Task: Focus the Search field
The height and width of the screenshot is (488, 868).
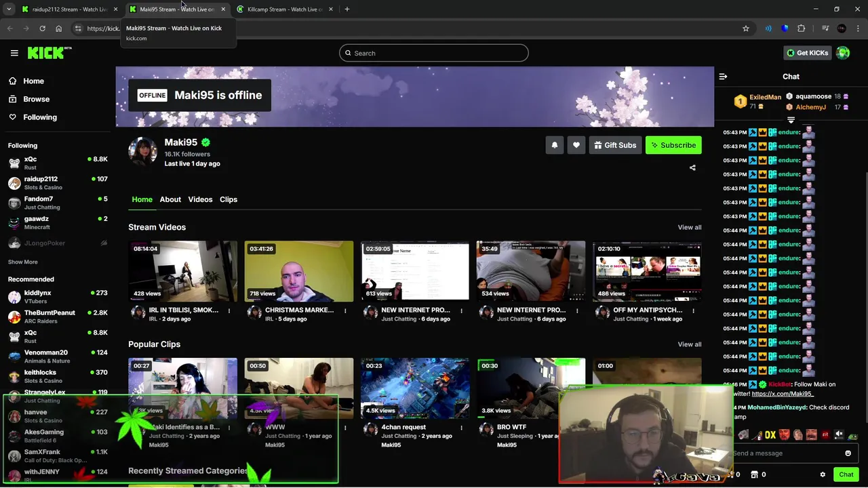Action: pyautogui.click(x=434, y=53)
